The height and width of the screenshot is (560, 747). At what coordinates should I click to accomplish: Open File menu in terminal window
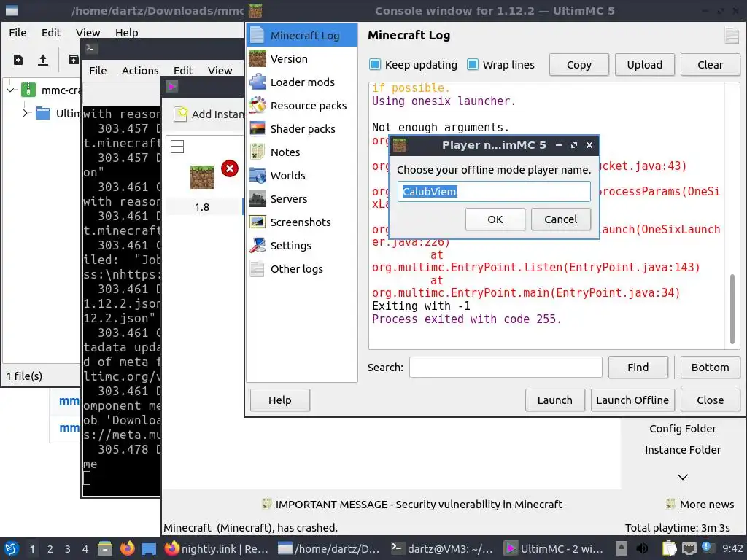pos(98,71)
